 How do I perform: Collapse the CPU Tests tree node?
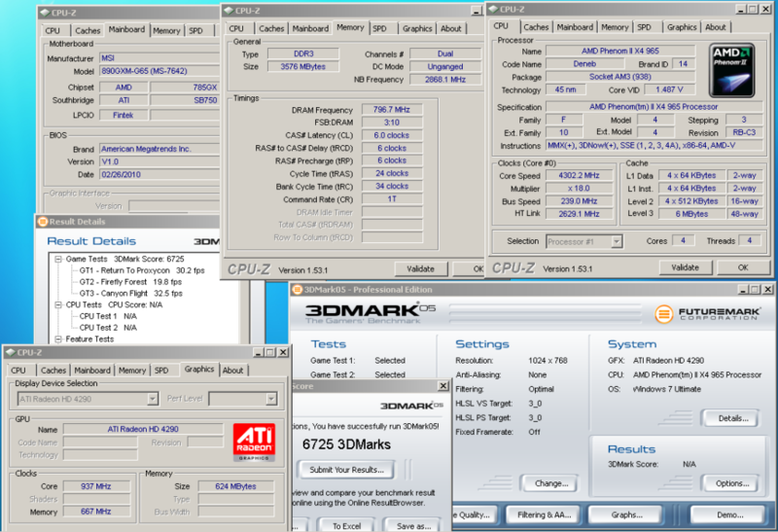tap(56, 304)
